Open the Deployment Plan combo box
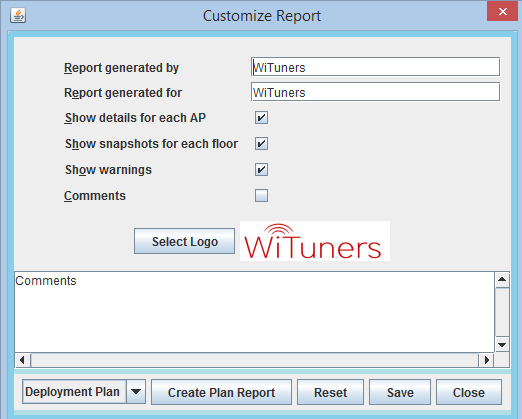The width and height of the screenshot is (522, 419). pyautogui.click(x=84, y=392)
